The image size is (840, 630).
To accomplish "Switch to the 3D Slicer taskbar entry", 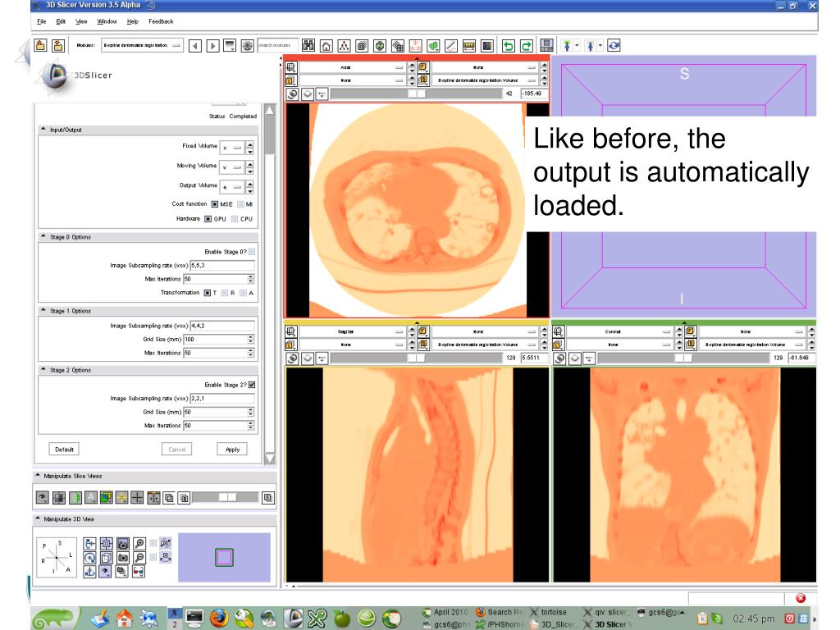I will coord(609,624).
